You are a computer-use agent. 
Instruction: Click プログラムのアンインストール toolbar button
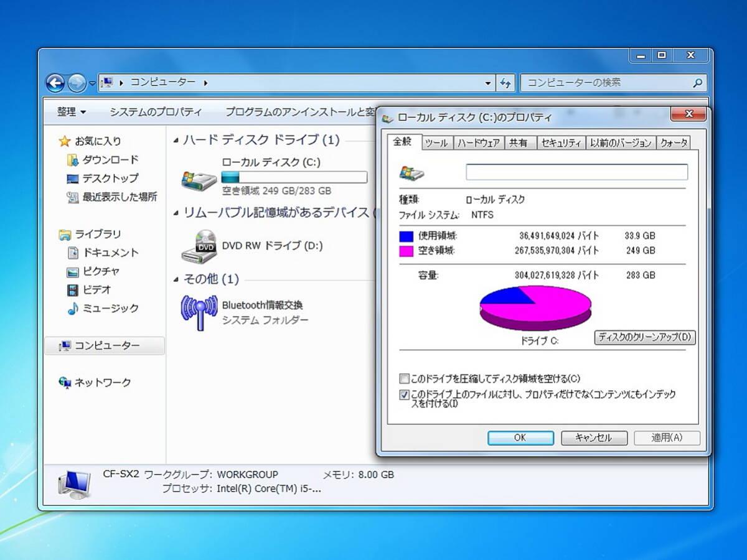click(300, 112)
